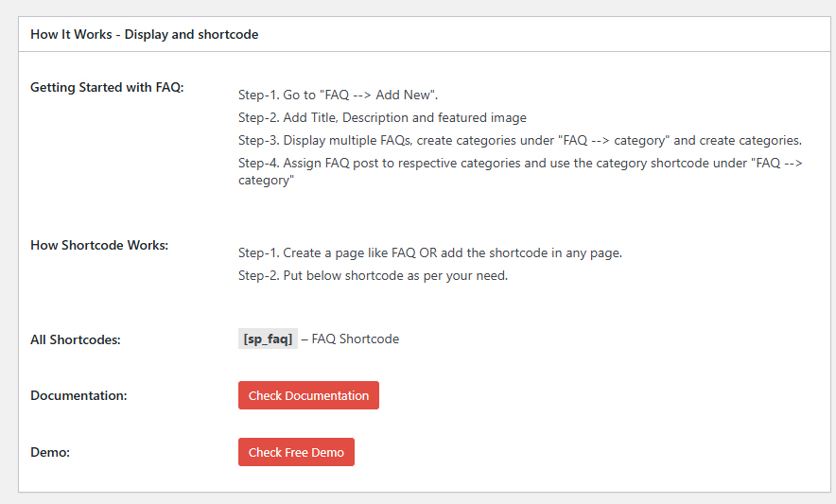Click the "add the shortcode in any page" text

click(531, 252)
